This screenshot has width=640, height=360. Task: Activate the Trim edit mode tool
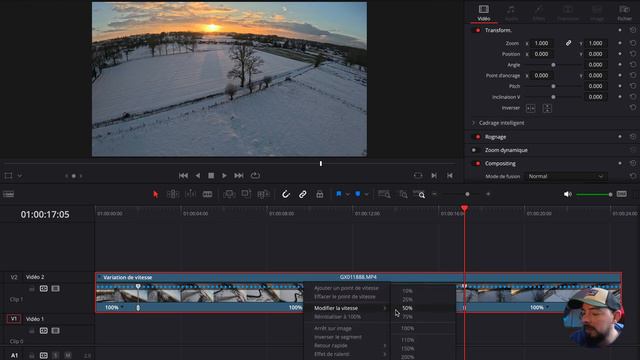[x=173, y=194]
